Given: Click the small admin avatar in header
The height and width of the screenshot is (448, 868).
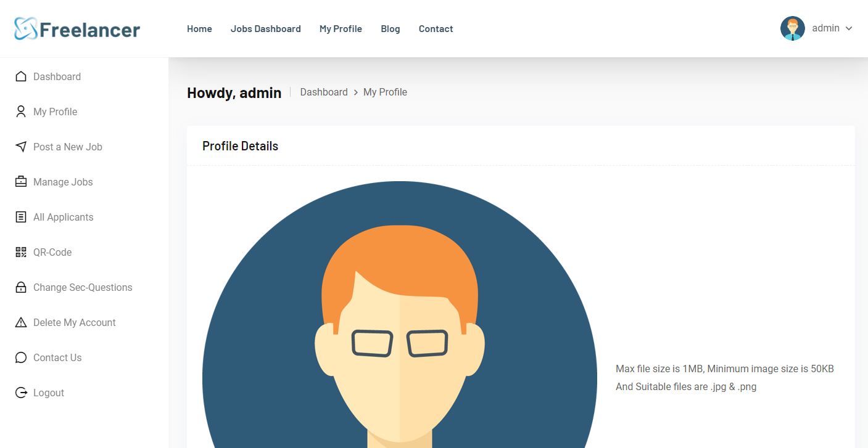Looking at the screenshot, I should point(792,28).
